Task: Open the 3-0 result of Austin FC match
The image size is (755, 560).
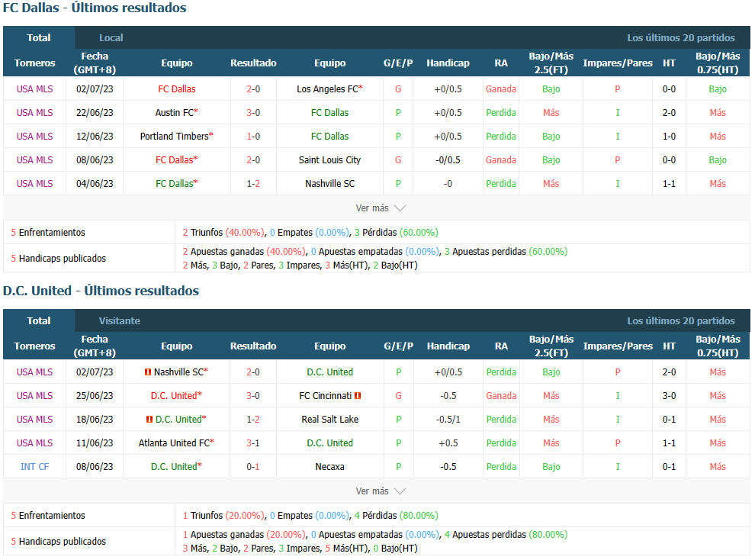Action: (x=253, y=113)
